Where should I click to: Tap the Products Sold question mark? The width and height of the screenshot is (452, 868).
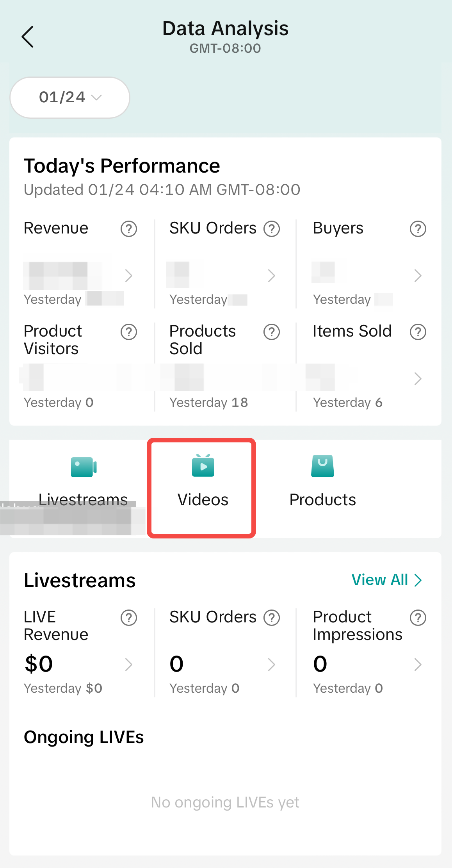coord(272,332)
